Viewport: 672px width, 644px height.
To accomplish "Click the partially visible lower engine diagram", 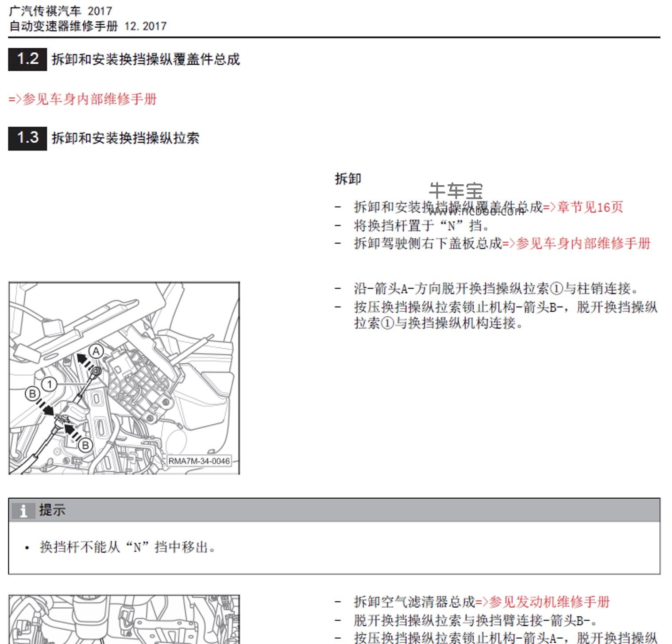I will 124,619.
